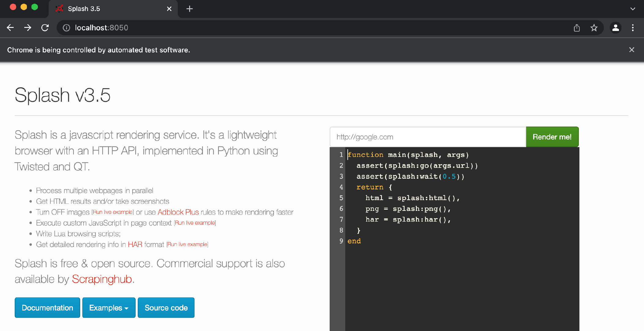This screenshot has height=331, width=644.
Task: Open the HAR format link
Action: click(135, 244)
